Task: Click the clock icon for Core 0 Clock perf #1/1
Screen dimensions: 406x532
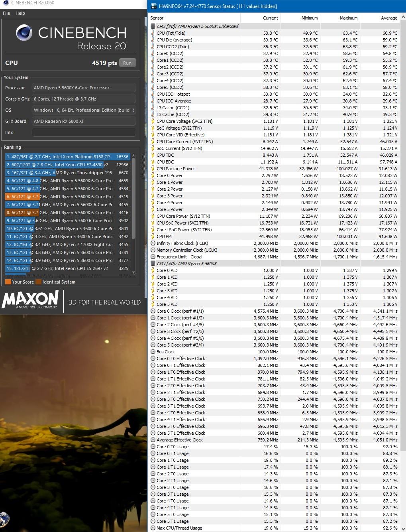Action: coord(153,311)
